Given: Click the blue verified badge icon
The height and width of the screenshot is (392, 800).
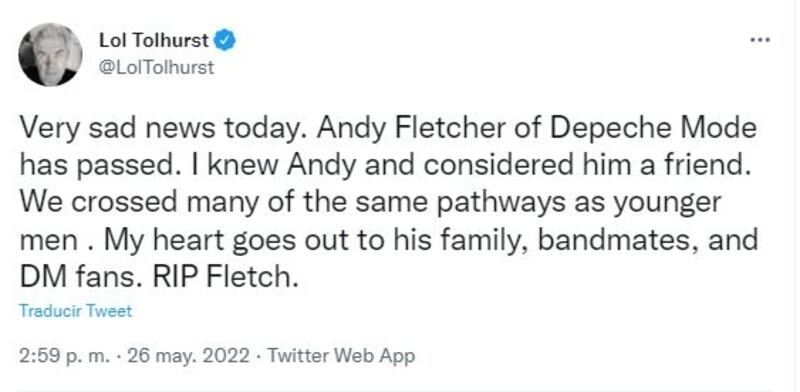Looking at the screenshot, I should pyautogui.click(x=224, y=40).
